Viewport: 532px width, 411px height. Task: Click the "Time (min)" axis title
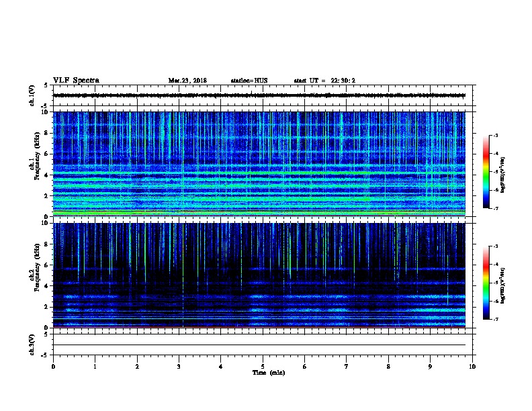[269, 373]
